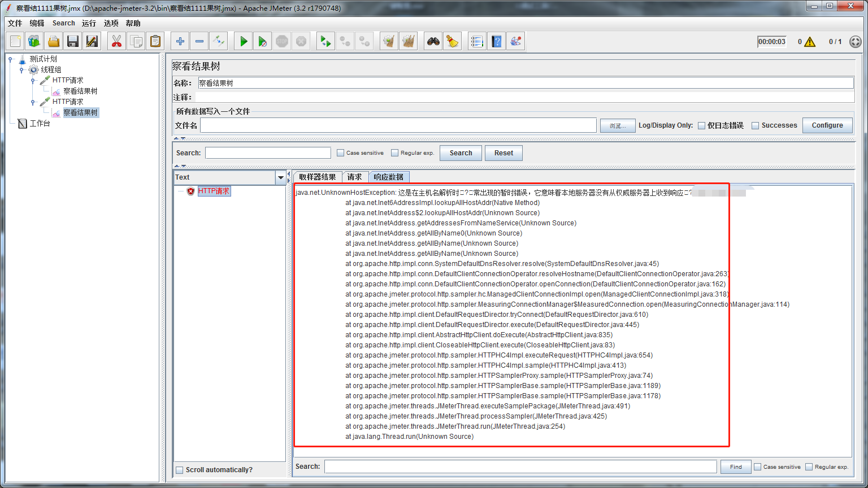This screenshot has width=868, height=488.
Task: Check the Case sensitive search option
Action: point(340,152)
